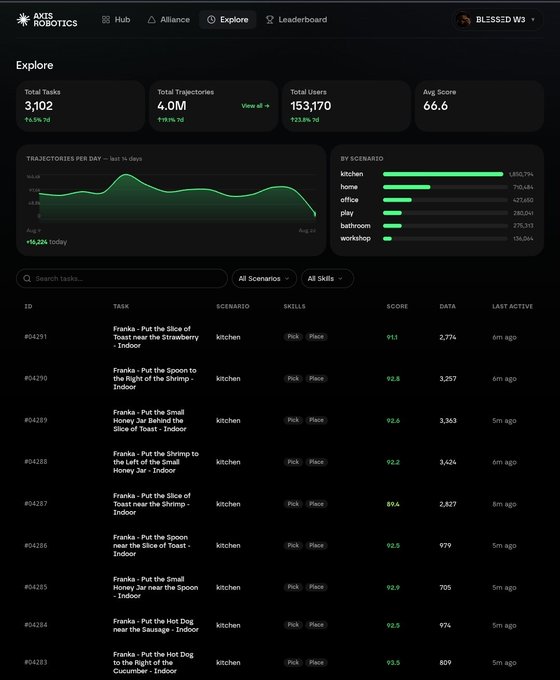Sort by the ID column header
The height and width of the screenshot is (680, 560).
click(28, 306)
